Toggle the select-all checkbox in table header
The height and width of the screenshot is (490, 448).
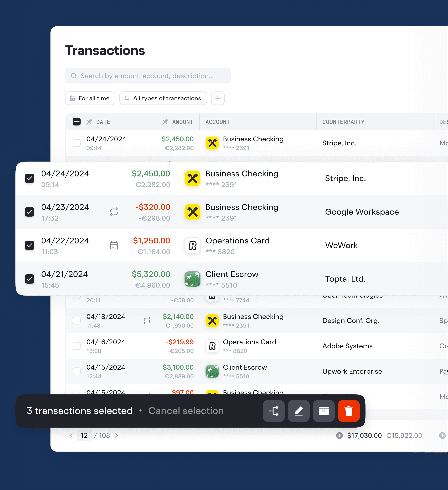[x=77, y=121]
